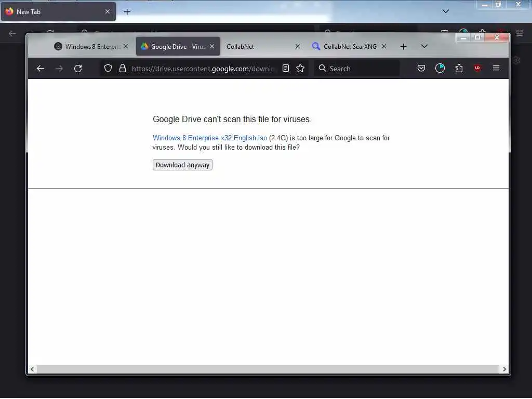Open the CollabNet SearXNG tab

point(349,46)
